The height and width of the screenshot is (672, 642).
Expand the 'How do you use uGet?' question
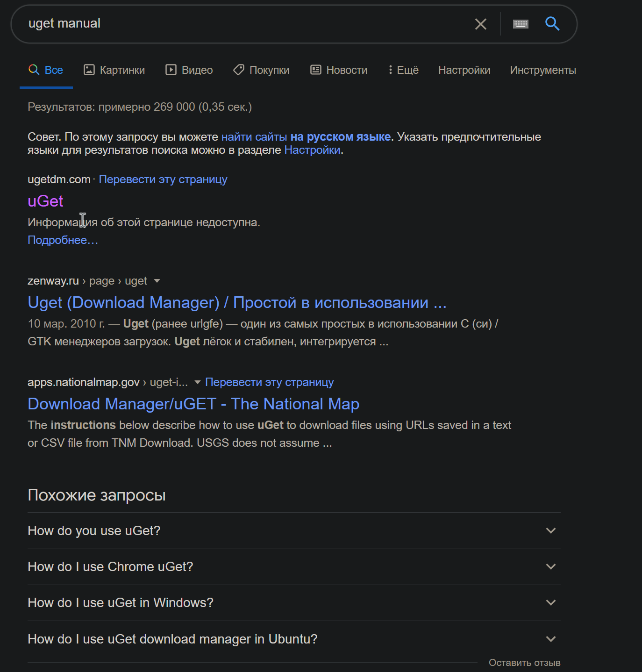(294, 531)
